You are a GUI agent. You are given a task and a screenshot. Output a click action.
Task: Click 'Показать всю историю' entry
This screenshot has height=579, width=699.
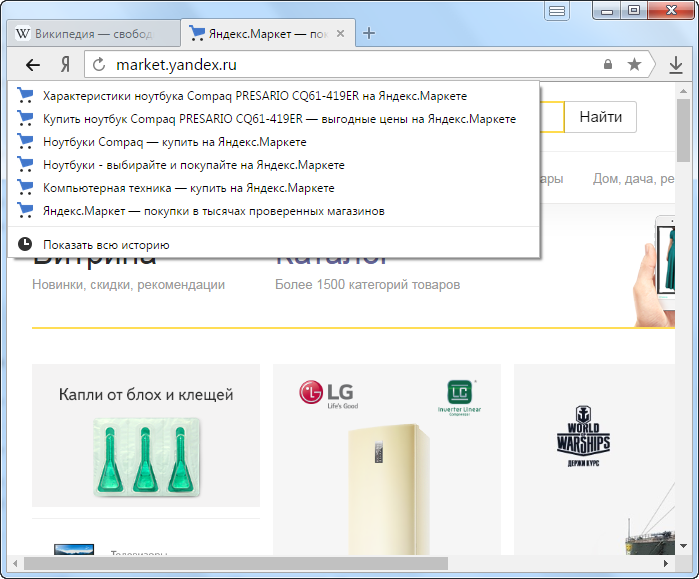click(274, 245)
